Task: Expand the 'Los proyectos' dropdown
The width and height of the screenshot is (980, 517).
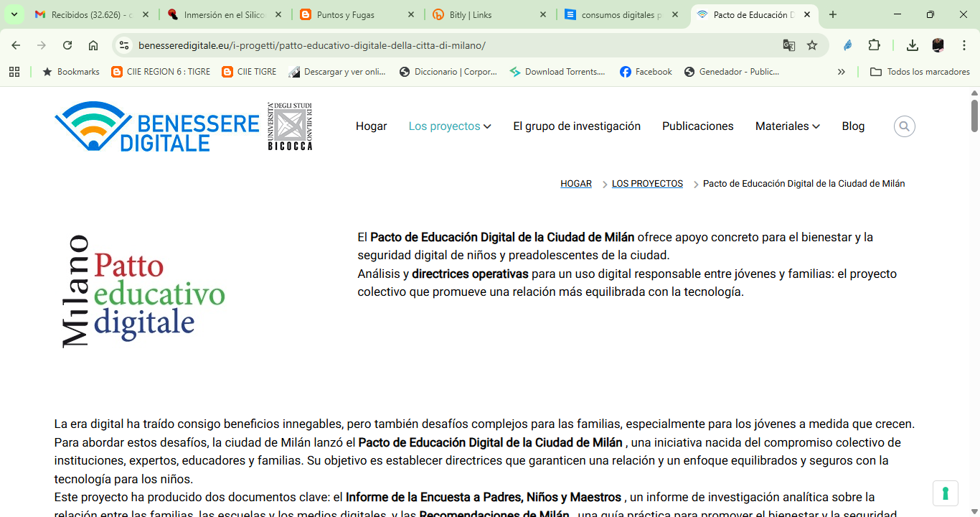Action: (x=450, y=126)
